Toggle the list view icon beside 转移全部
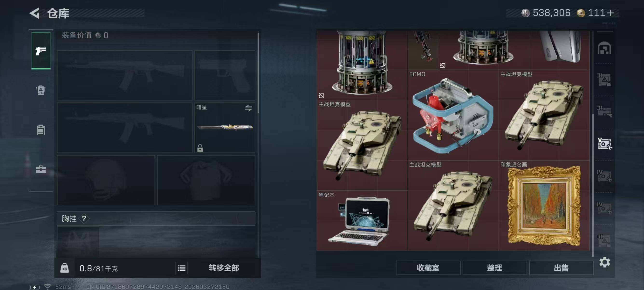 tap(181, 268)
